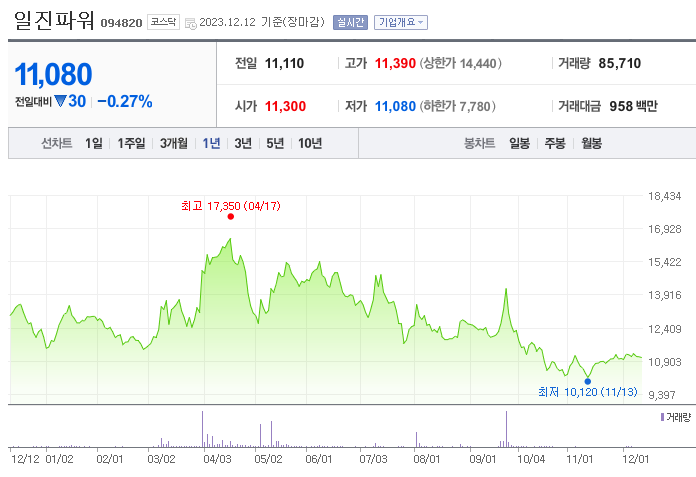Click the 최저 10,120 (11/13) label

click(588, 392)
